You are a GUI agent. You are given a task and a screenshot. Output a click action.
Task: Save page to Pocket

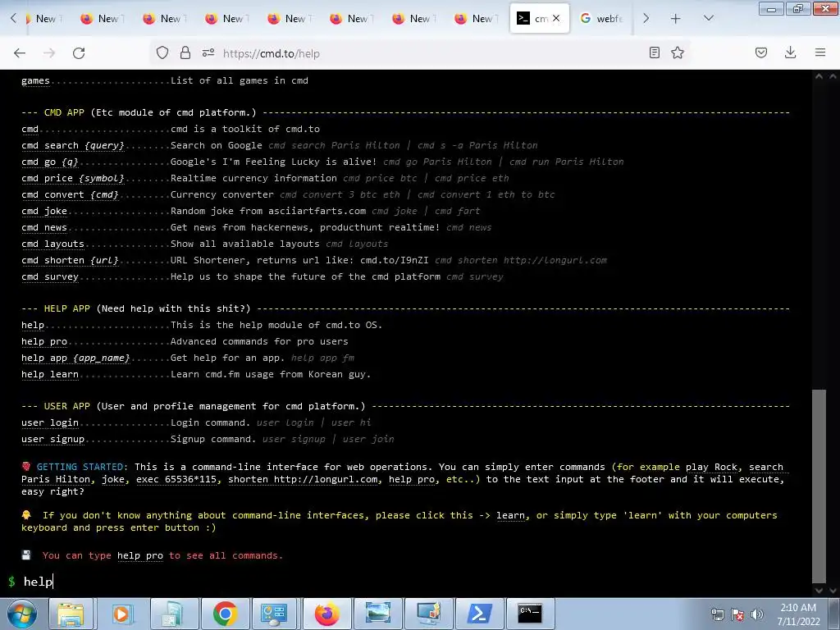pyautogui.click(x=761, y=52)
